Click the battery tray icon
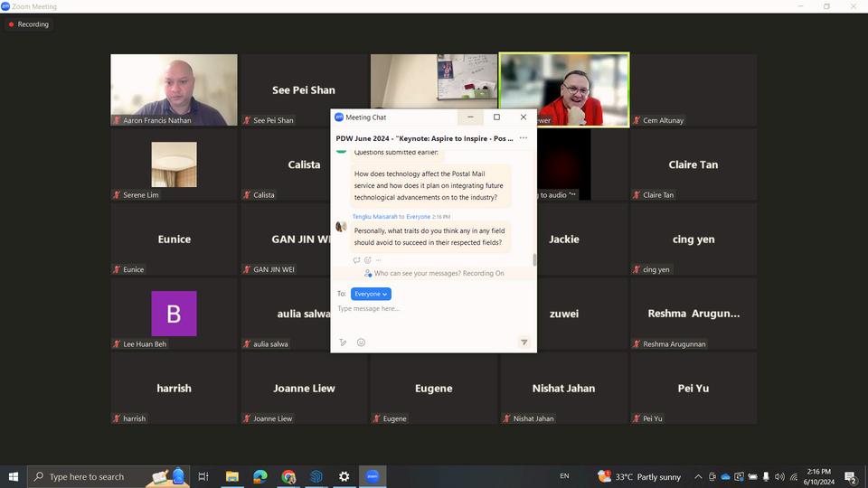This screenshot has width=868, height=488. coord(752,476)
